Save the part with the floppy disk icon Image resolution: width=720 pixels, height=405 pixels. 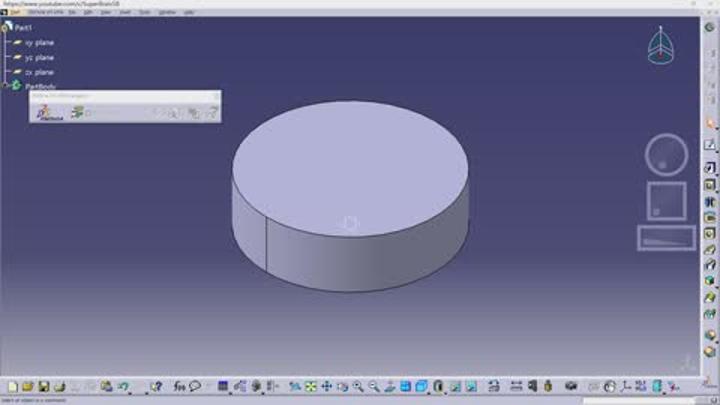(x=44, y=387)
